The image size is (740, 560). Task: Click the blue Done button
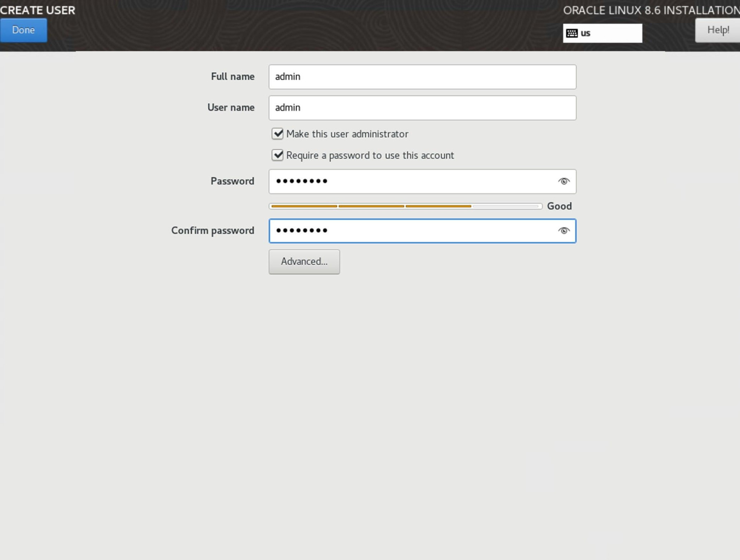tap(23, 30)
